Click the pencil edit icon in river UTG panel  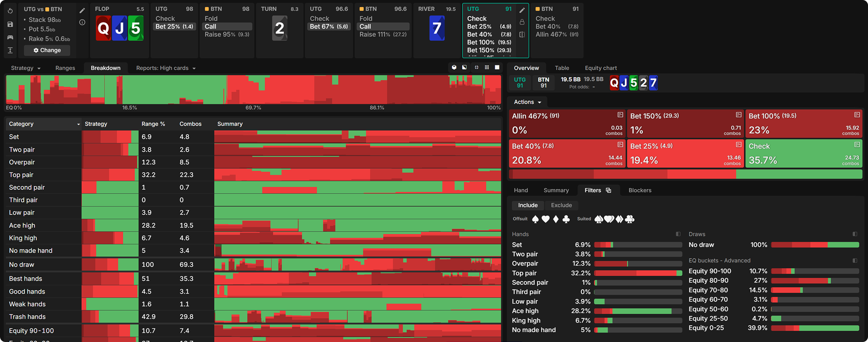point(522,10)
